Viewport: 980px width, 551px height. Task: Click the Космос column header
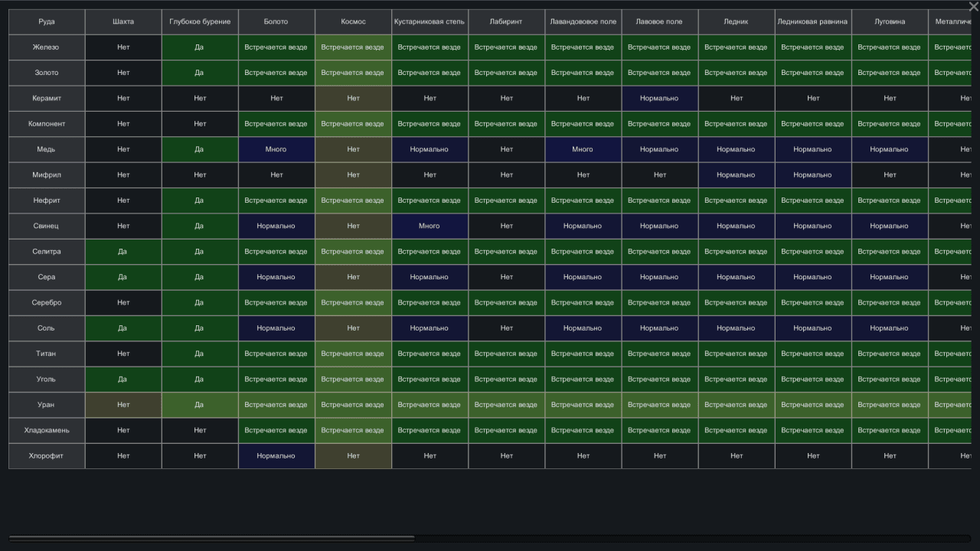[353, 21]
